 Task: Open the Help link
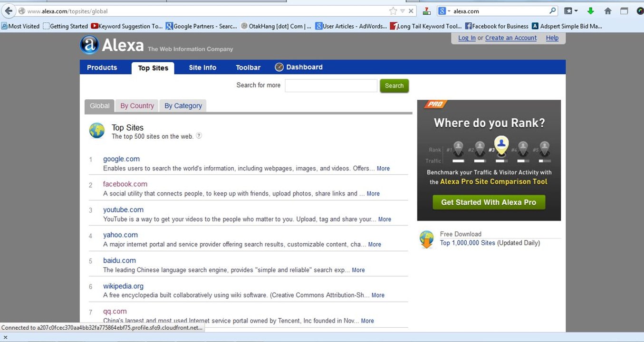coord(552,38)
